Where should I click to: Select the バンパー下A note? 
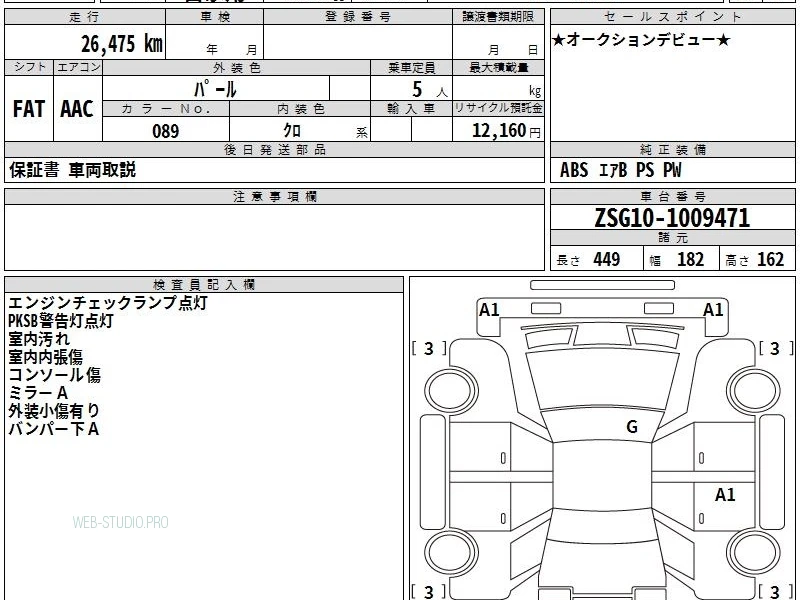click(x=54, y=429)
